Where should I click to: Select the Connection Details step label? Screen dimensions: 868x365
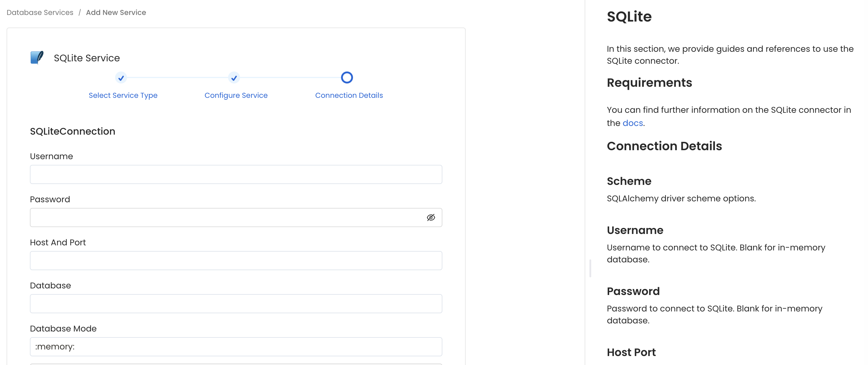pos(349,95)
